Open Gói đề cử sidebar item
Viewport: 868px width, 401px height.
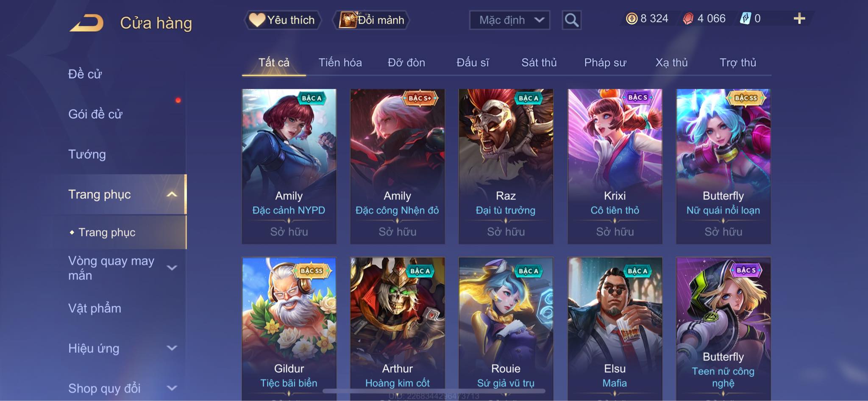tap(95, 114)
